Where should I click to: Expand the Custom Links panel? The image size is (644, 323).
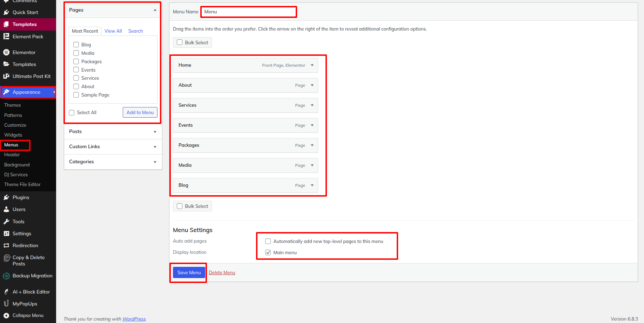[155, 147]
